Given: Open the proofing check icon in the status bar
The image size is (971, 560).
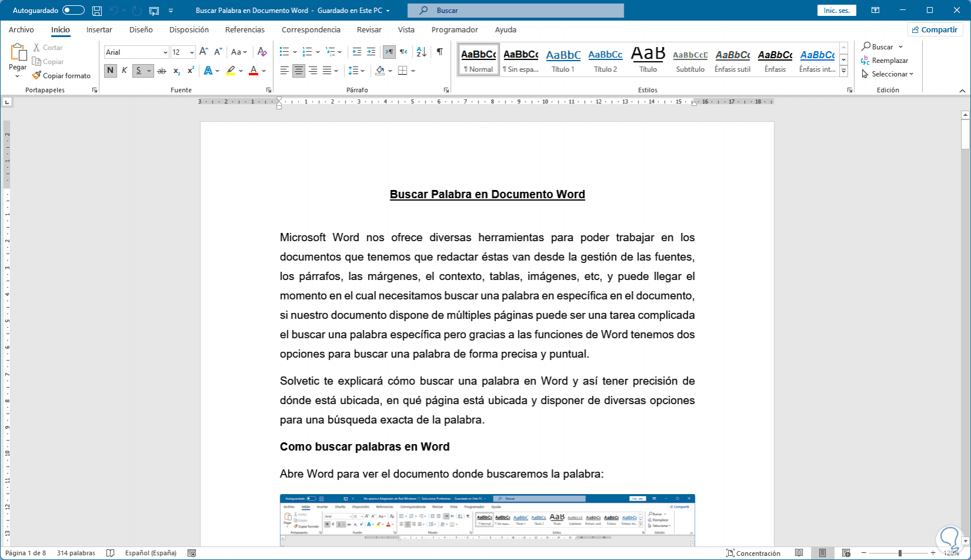Looking at the screenshot, I should point(110,553).
